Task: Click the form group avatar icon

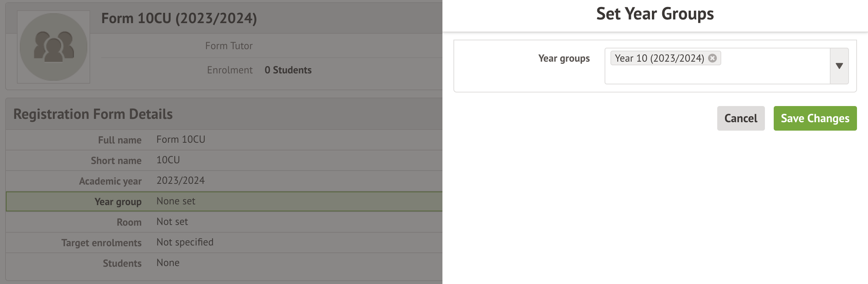Action: [54, 47]
